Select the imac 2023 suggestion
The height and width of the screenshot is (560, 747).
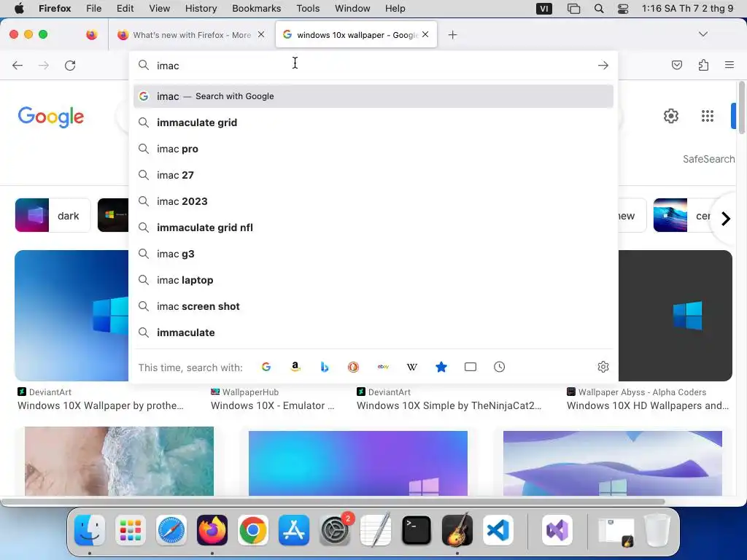[373, 201]
